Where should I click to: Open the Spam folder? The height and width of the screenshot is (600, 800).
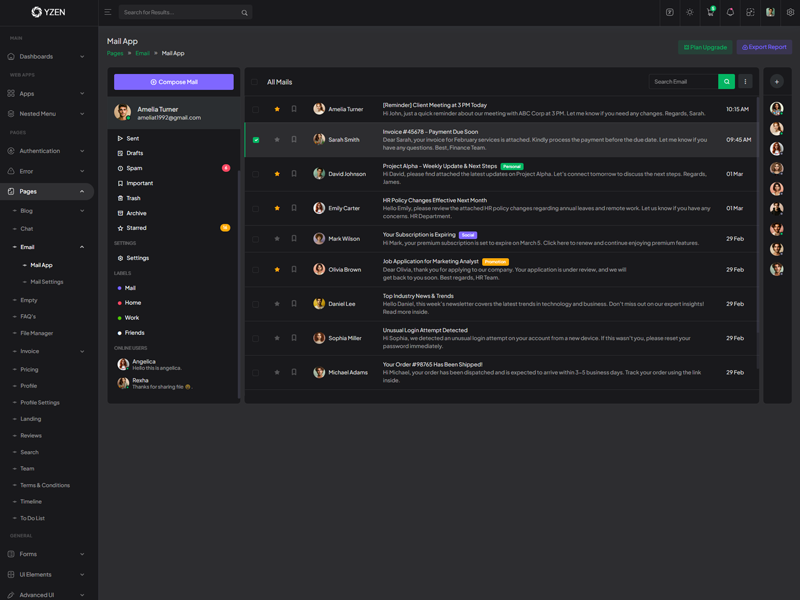coord(134,168)
